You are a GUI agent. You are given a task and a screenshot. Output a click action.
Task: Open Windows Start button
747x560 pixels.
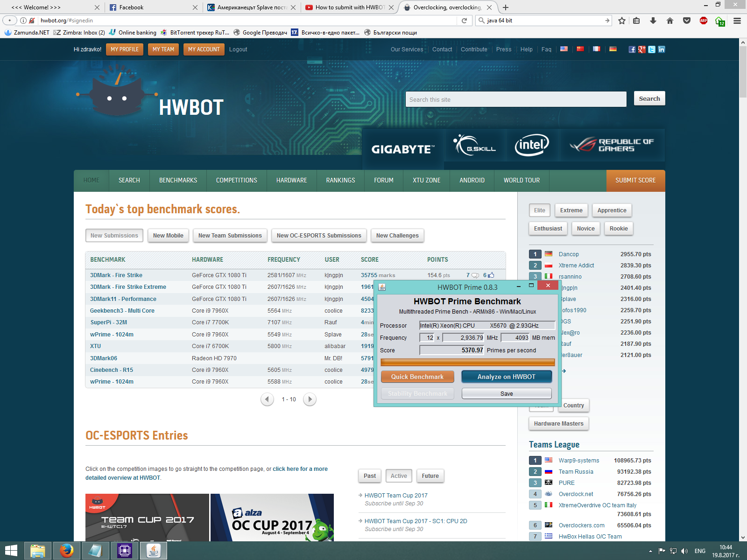11,551
